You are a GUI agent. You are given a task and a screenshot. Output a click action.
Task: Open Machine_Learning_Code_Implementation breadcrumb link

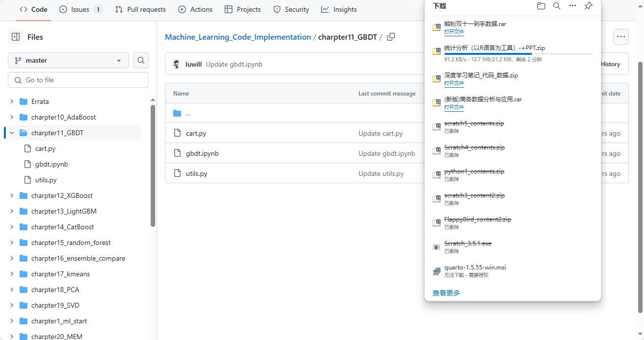point(238,37)
